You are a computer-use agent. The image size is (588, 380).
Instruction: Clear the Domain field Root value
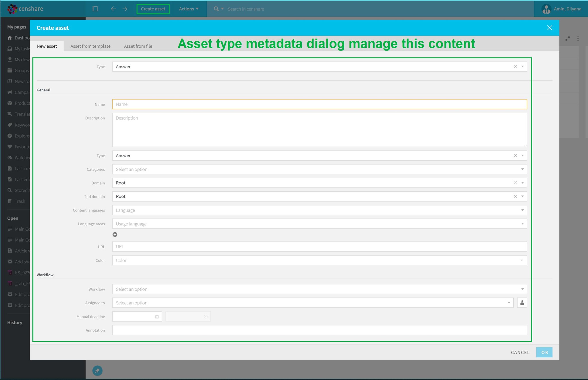tap(515, 183)
